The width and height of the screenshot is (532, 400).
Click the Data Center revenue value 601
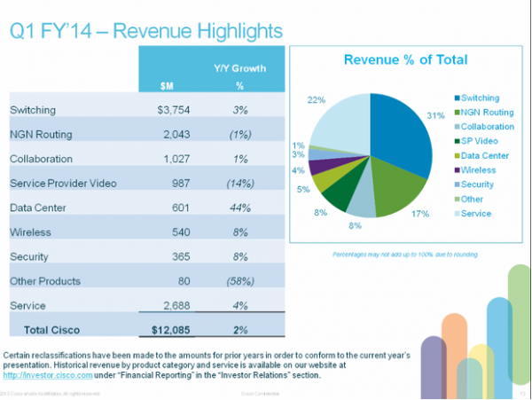181,208
